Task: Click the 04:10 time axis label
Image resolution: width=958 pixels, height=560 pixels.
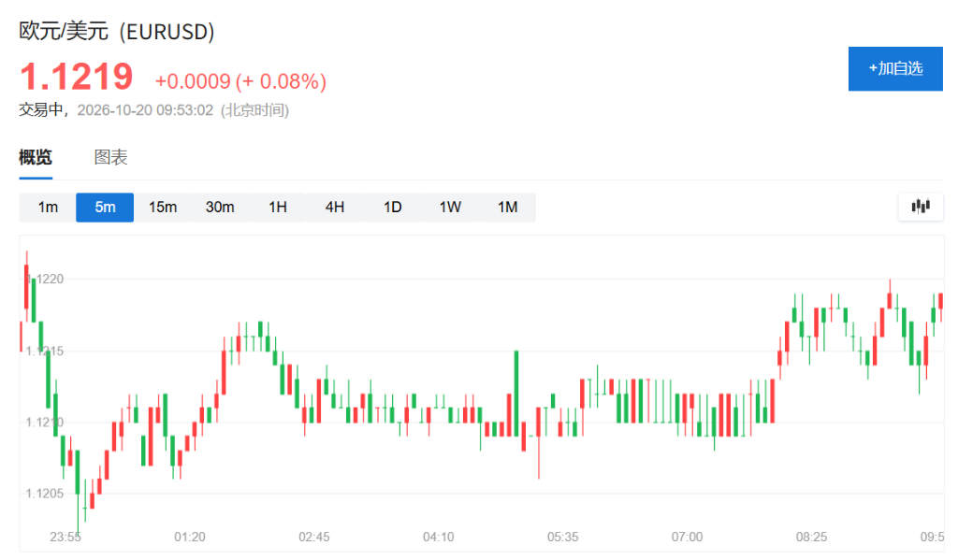Action: [438, 537]
